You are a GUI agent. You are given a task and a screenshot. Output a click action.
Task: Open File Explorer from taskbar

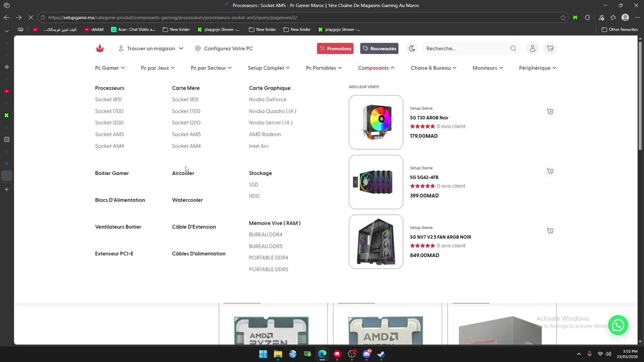click(278, 354)
